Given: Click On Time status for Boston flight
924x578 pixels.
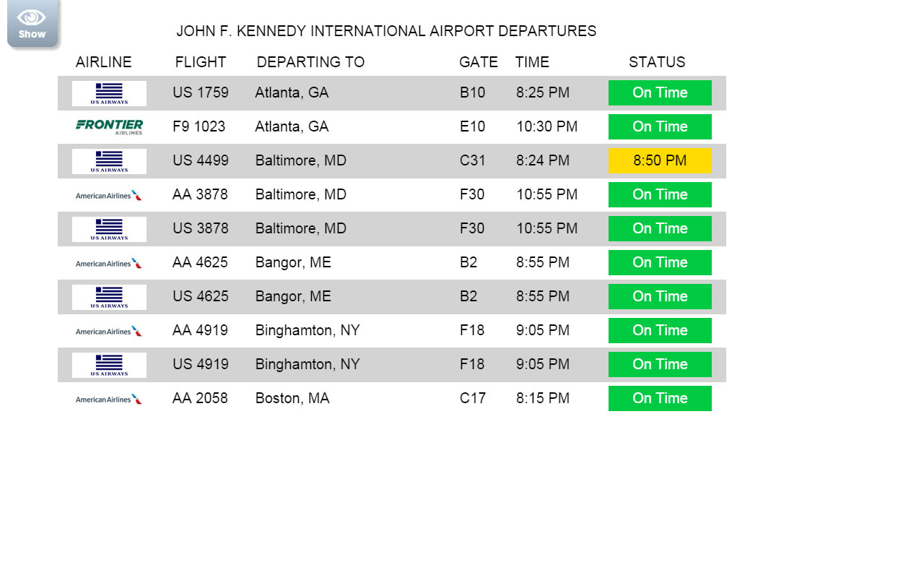Looking at the screenshot, I should coord(660,398).
